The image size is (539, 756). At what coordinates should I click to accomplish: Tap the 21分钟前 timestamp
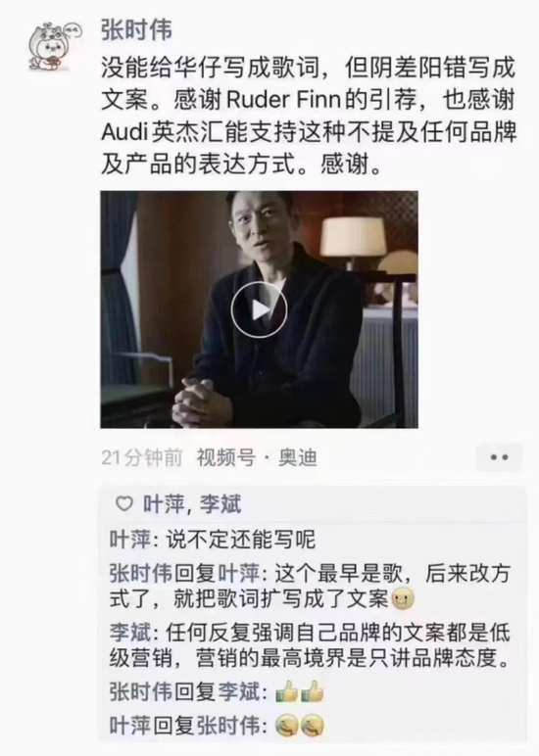tap(142, 457)
